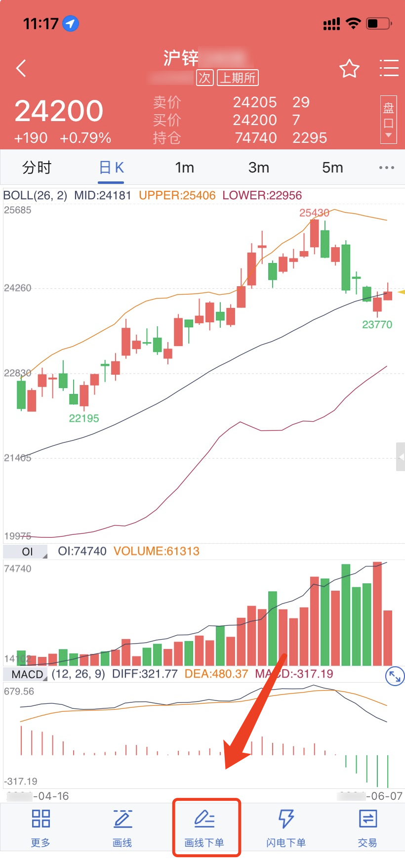
Task: Select the 5m timeframe tab
Action: [332, 168]
